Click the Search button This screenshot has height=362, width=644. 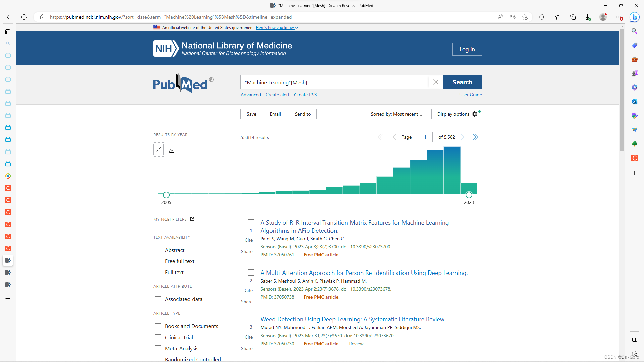(x=462, y=82)
